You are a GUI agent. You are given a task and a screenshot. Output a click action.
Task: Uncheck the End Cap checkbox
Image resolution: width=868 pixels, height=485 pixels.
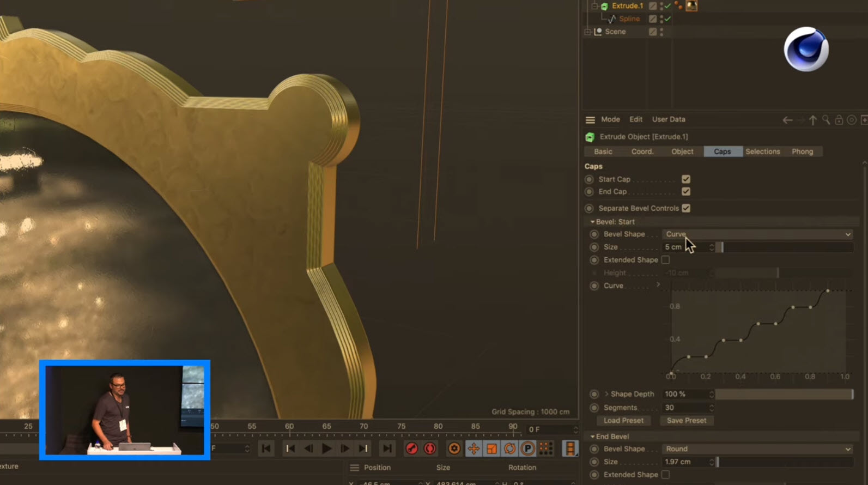click(x=686, y=192)
